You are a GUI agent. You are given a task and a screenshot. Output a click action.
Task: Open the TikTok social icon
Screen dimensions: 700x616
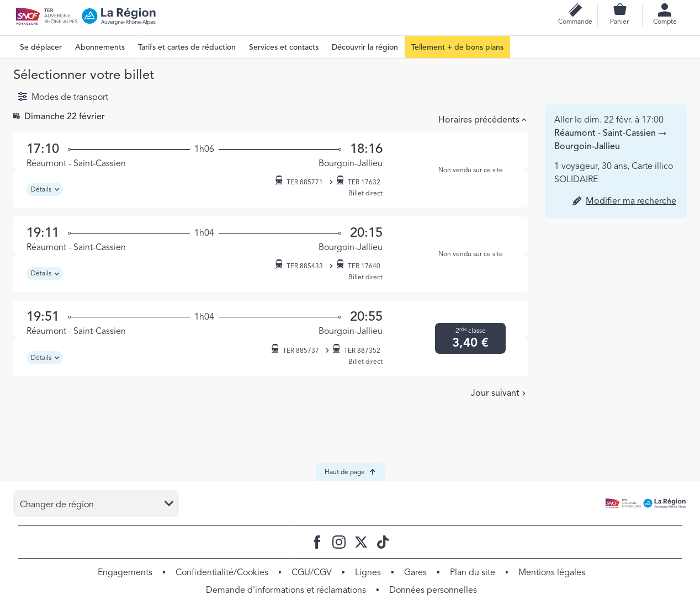coord(383,542)
